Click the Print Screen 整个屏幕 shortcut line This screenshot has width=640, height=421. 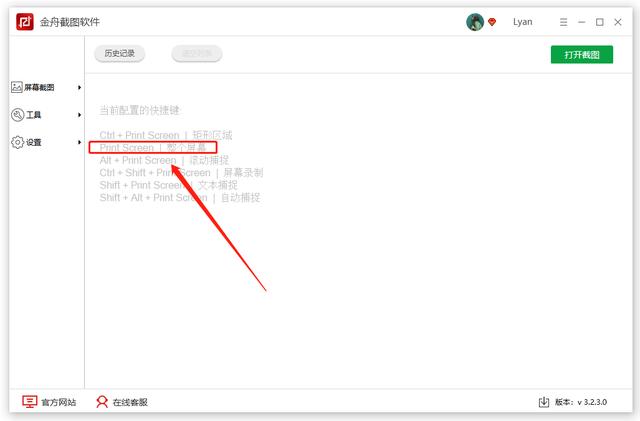click(x=160, y=147)
